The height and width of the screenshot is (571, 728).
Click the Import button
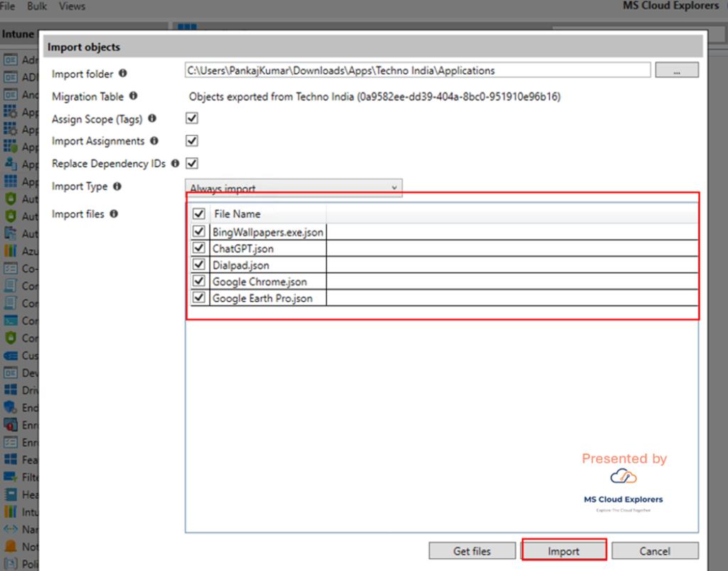click(564, 551)
